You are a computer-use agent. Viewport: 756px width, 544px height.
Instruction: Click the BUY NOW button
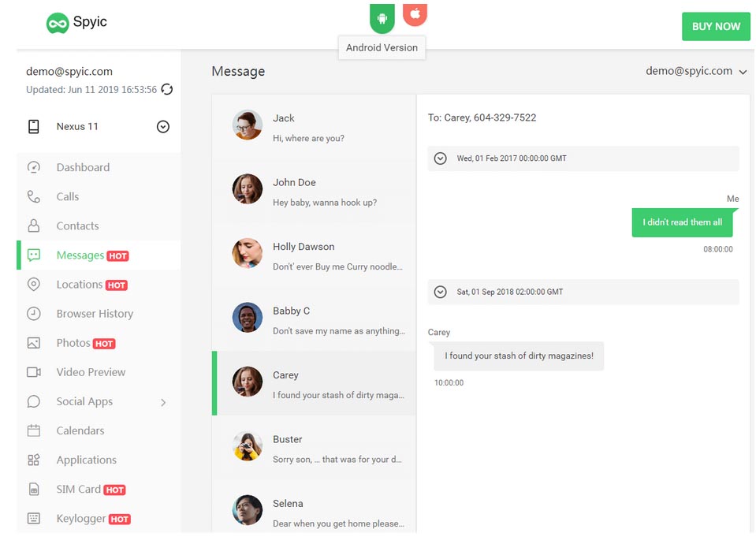coord(716,27)
